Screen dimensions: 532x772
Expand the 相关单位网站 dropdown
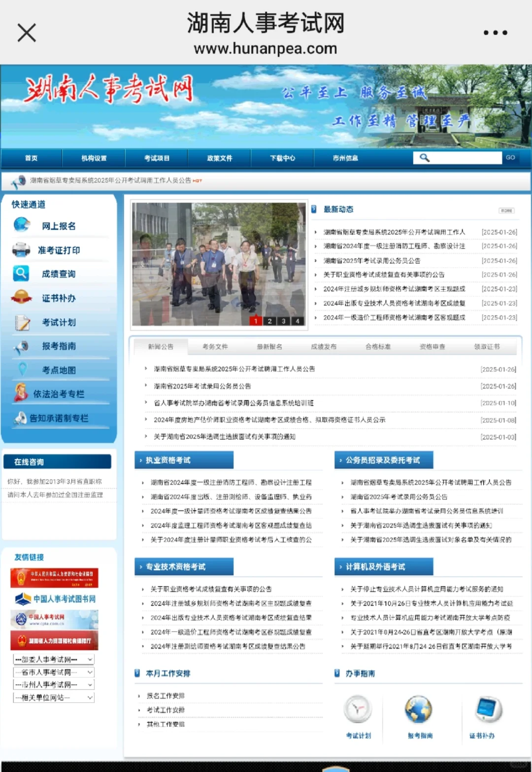[x=53, y=697]
